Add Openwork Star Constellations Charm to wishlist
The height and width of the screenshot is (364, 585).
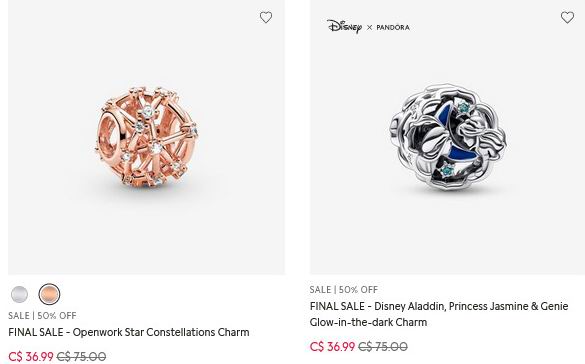click(x=266, y=18)
